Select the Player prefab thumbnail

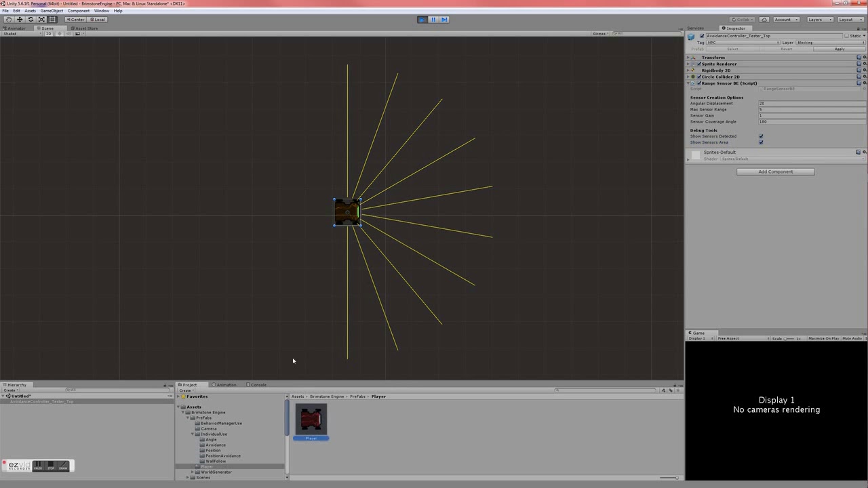[x=311, y=420]
